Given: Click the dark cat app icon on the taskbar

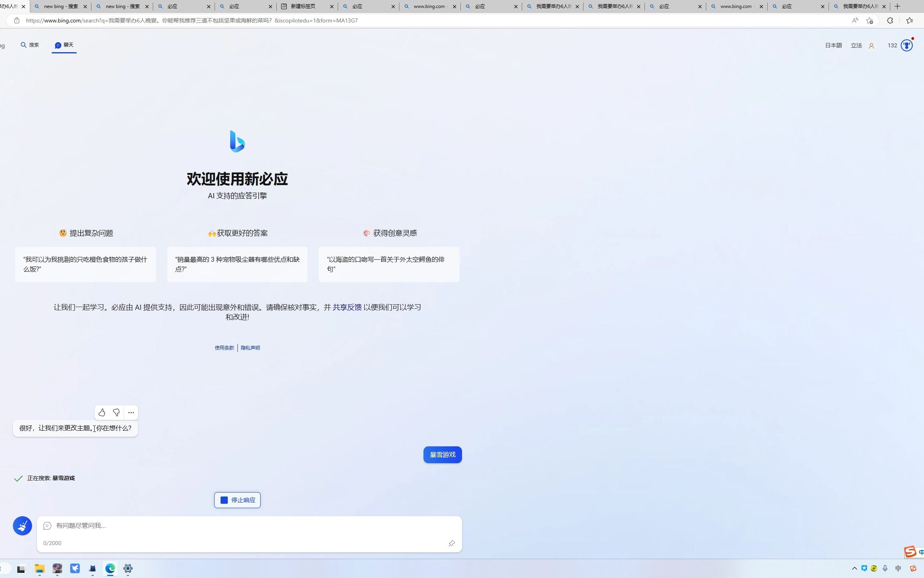Looking at the screenshot, I should tap(93, 568).
